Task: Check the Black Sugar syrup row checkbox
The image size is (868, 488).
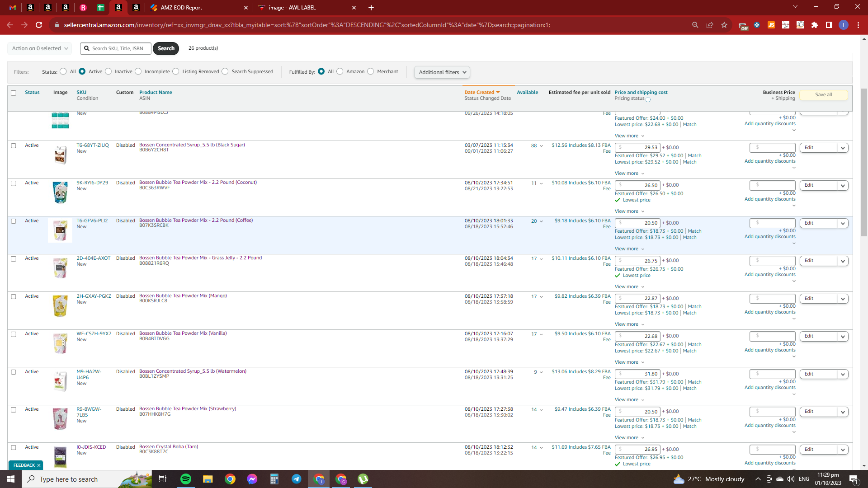Action: (14, 146)
